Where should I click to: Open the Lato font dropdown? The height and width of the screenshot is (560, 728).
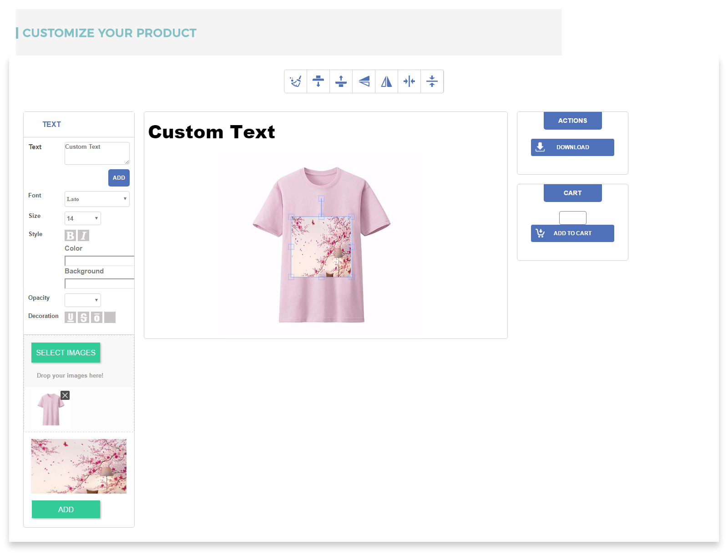click(x=97, y=199)
